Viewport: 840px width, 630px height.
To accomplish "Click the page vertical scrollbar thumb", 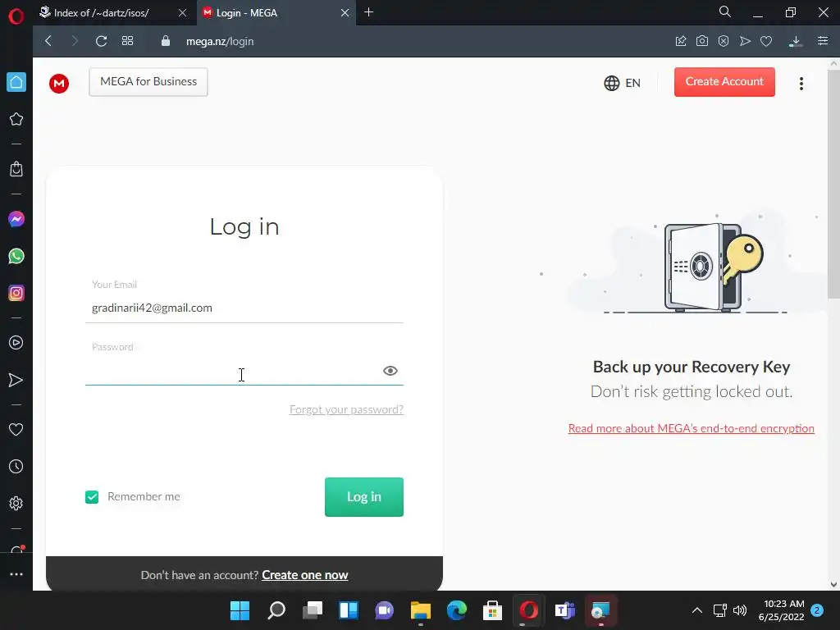I will (x=833, y=184).
